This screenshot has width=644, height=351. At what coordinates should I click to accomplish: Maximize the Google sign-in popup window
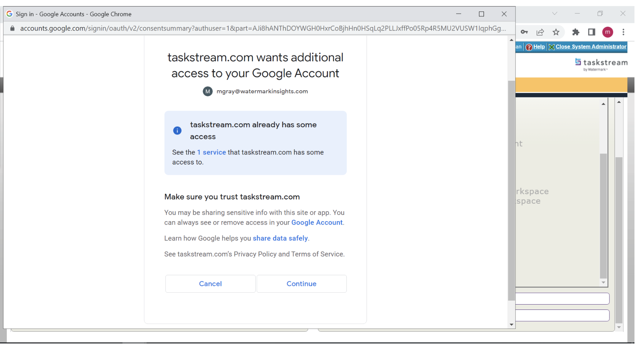click(481, 14)
